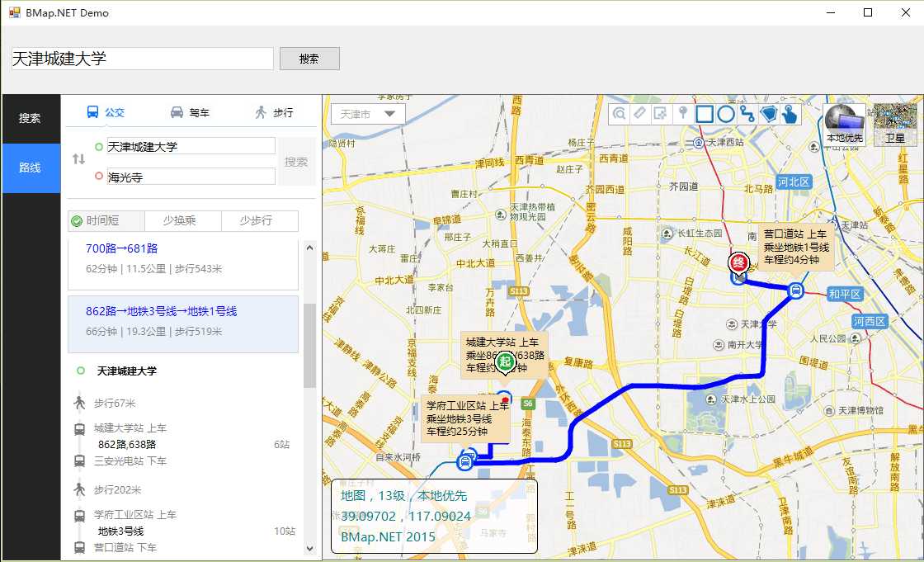
Task: Open the 搜索 sidebar tab
Action: pyautogui.click(x=31, y=119)
